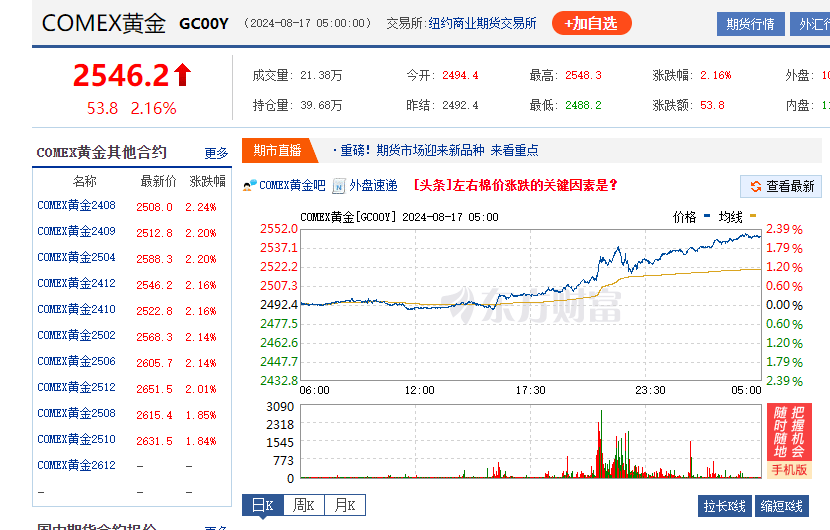Click the 名称 column header
830x530 pixels.
85,182
